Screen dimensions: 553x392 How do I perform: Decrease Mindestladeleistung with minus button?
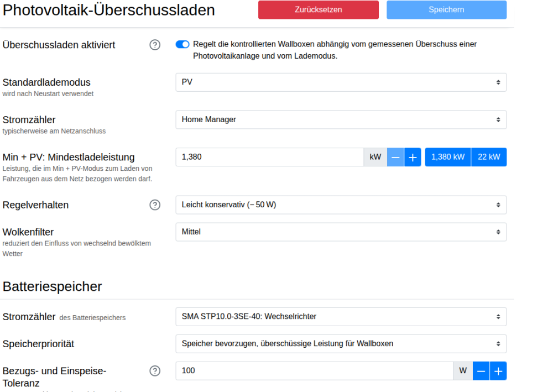(x=395, y=157)
